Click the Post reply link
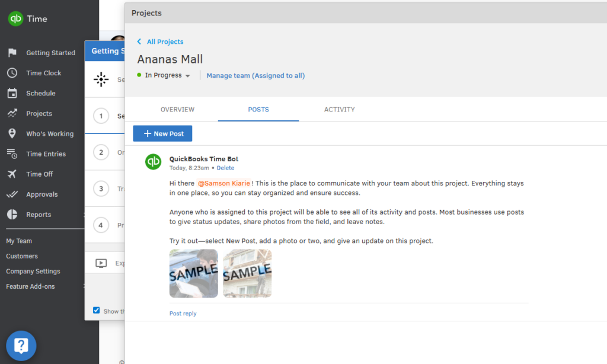The width and height of the screenshot is (607, 364). pos(183,313)
